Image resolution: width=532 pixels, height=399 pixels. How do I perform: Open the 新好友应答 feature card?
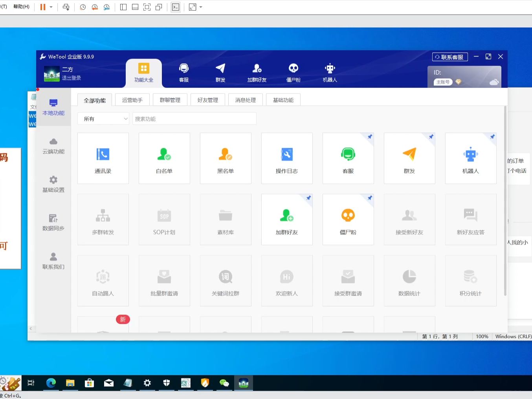(x=471, y=220)
